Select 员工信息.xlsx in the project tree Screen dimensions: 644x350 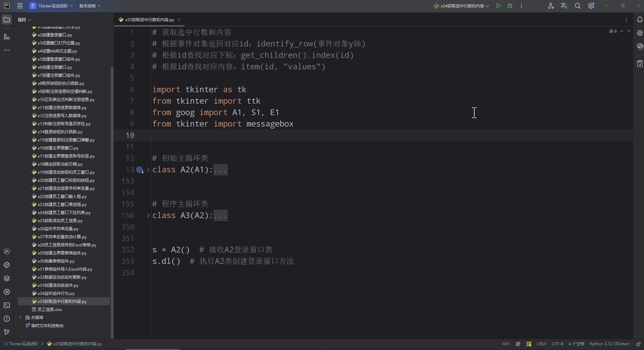coord(49,310)
